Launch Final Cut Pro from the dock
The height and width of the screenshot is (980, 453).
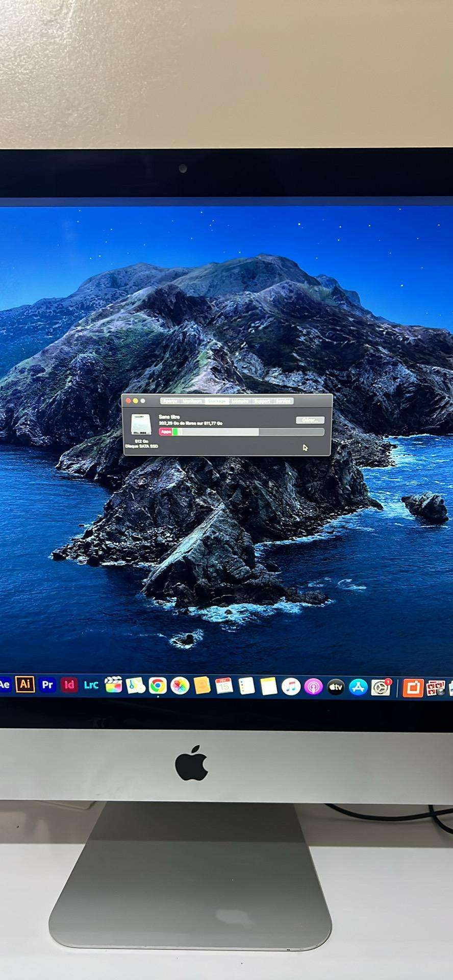click(x=113, y=685)
